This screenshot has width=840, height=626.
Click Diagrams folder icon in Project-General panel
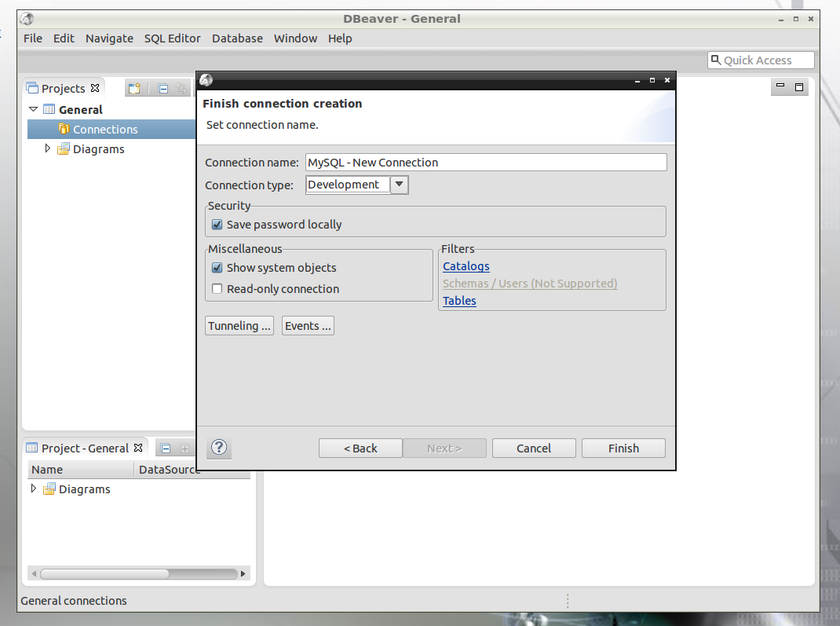pyautogui.click(x=49, y=489)
